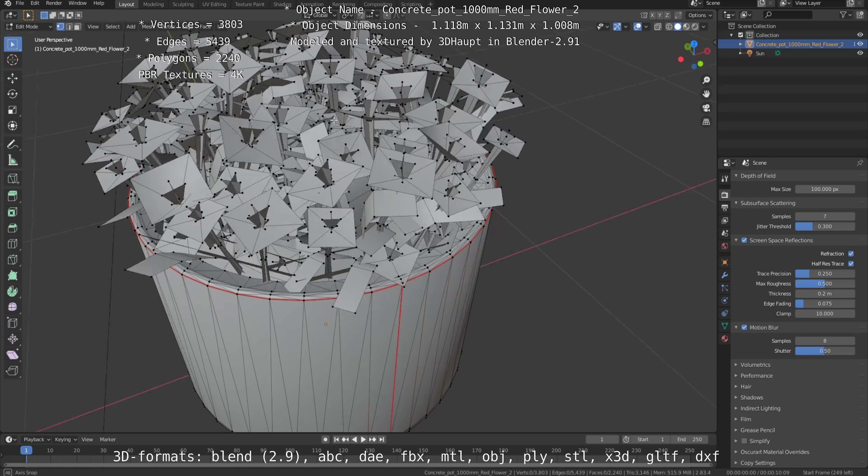Adjust the Trace Precision slider
The image size is (868, 476).
point(825,274)
